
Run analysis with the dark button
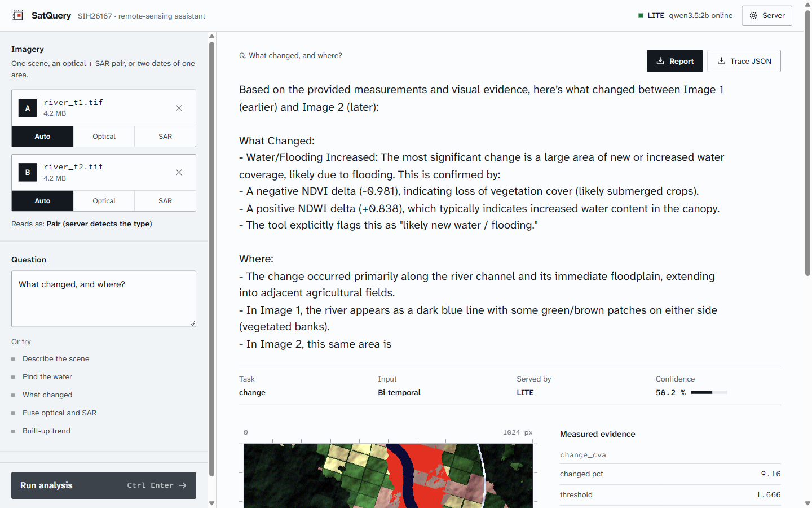tap(104, 485)
